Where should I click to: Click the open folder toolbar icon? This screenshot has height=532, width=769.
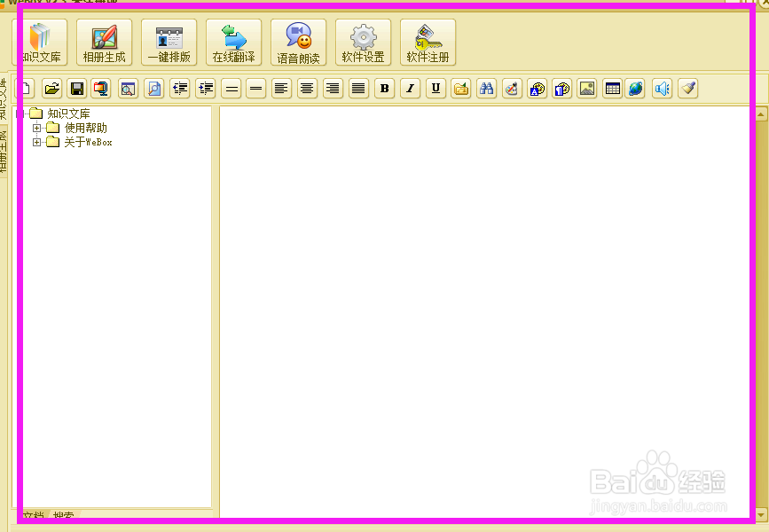(x=51, y=89)
